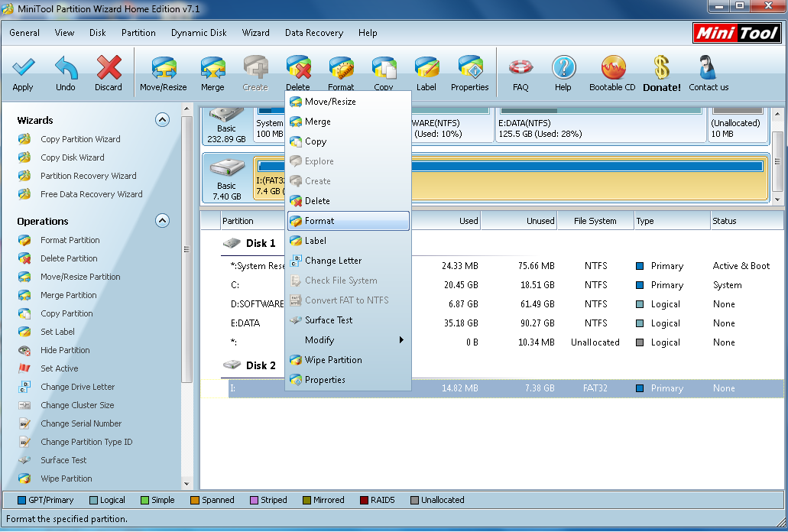This screenshot has width=788, height=532.
Task: Choose Format in the context menu
Action: (x=349, y=221)
